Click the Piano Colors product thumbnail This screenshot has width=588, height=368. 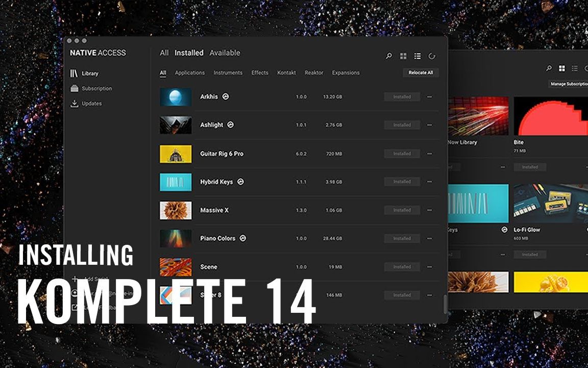176,238
